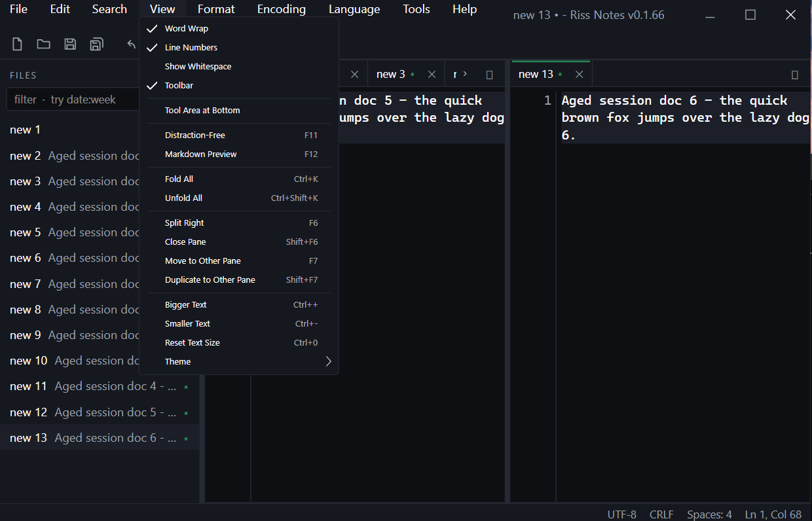The height and width of the screenshot is (521, 812).
Task: Open the Format menu
Action: [x=216, y=9]
